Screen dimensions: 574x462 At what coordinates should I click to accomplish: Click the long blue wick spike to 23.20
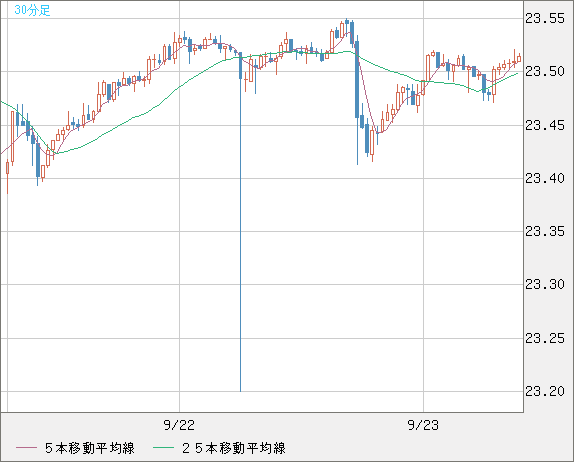(x=241, y=234)
